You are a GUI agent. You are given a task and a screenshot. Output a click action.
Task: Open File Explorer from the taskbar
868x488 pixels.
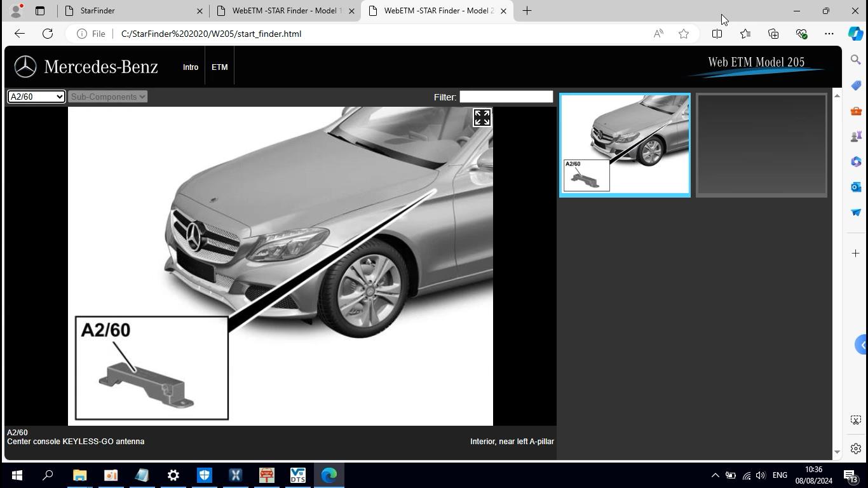tap(79, 475)
